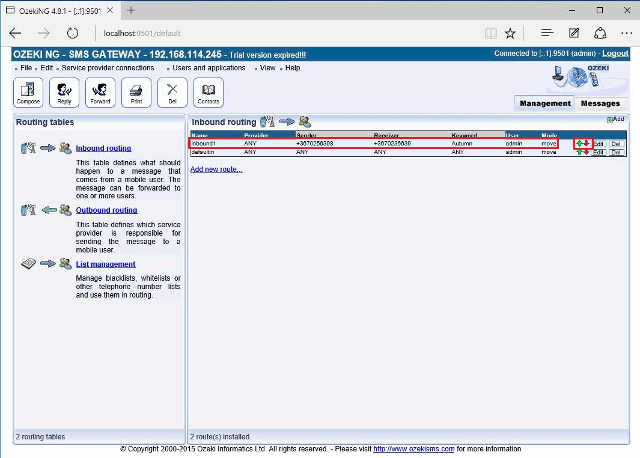Click the Name column header
Screen dimensions: 640x458
(x=200, y=135)
